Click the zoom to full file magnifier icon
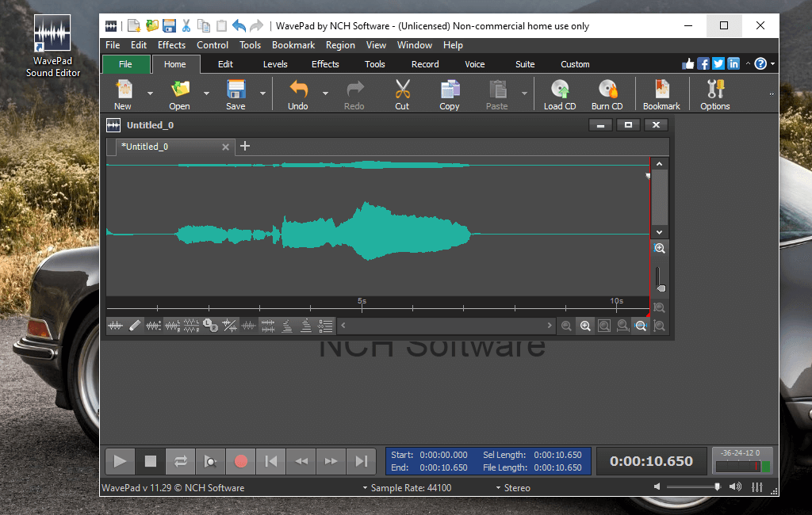Viewport: 812px width, 515px height. pyautogui.click(x=603, y=326)
